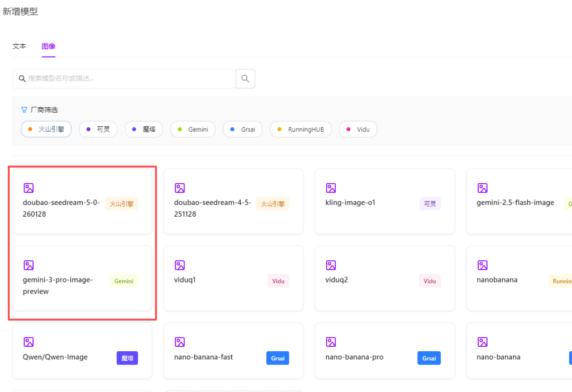Screen dimensions: 572x392
Task: Filter models by Vidu vendor
Action: [358, 130]
